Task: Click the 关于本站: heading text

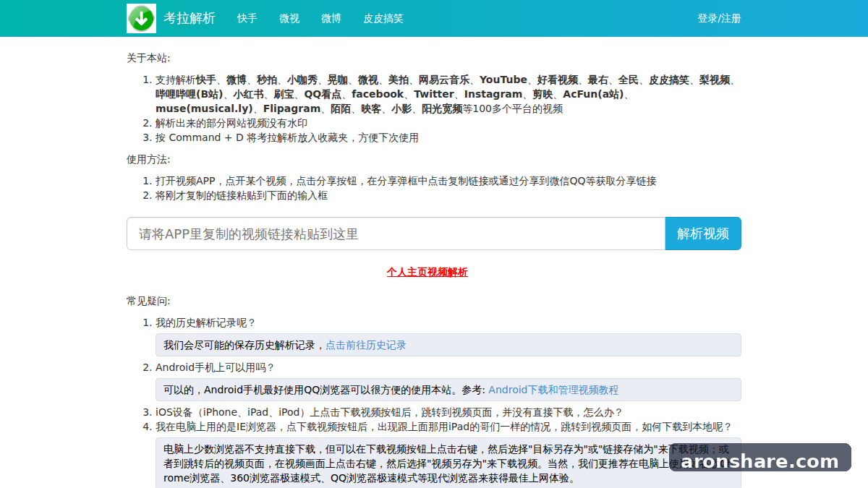Action: click(148, 58)
